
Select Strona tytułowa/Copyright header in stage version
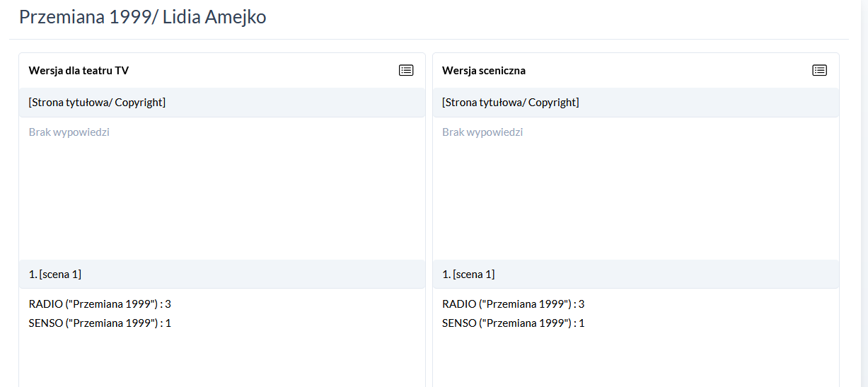(x=510, y=103)
